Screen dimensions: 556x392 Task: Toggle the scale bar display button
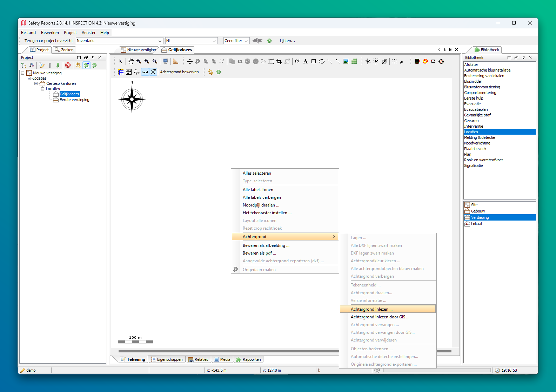145,72
